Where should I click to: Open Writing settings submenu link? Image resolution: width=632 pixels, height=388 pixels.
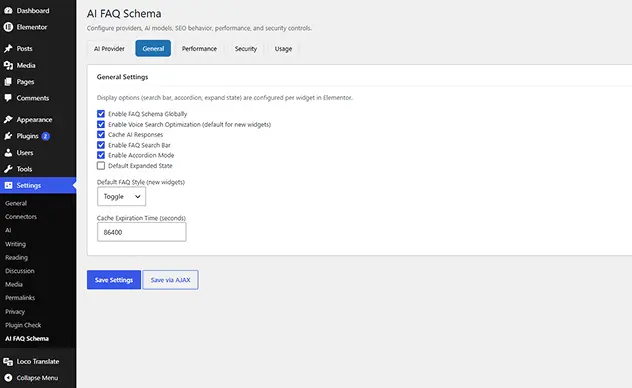click(x=15, y=244)
